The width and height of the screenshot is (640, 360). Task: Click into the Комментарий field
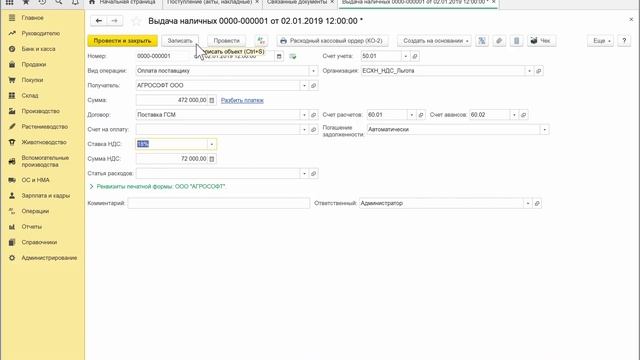(219, 203)
